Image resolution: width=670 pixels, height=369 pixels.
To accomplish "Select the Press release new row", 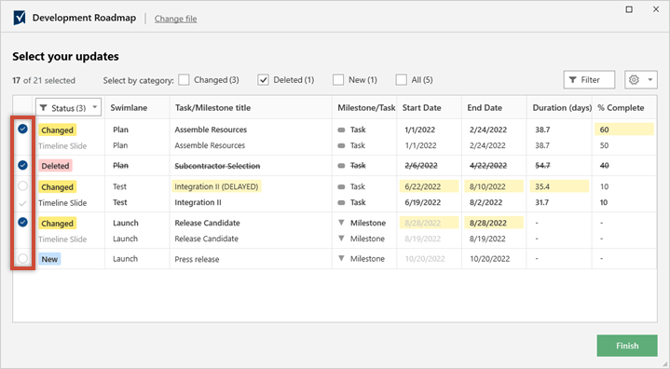I will pos(23,258).
